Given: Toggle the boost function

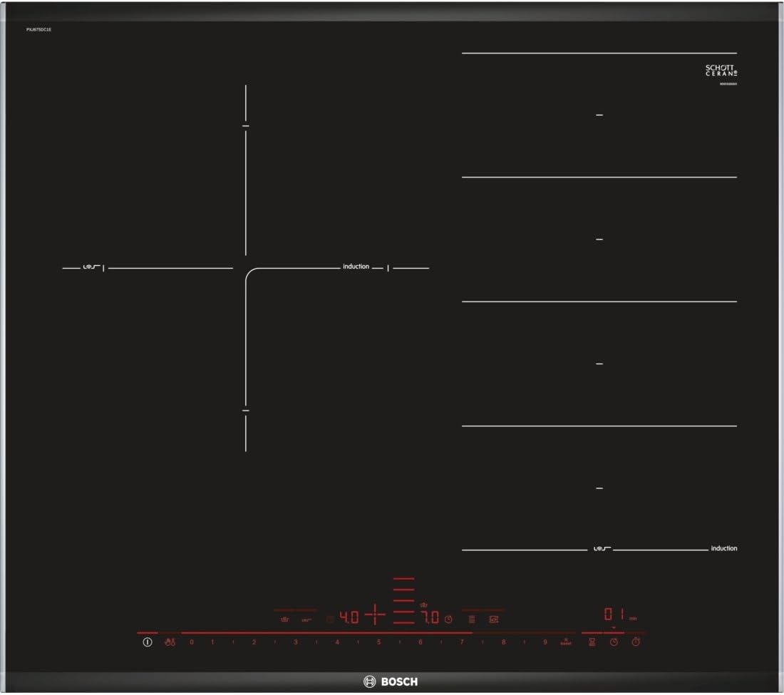Looking at the screenshot, I should point(565,641).
